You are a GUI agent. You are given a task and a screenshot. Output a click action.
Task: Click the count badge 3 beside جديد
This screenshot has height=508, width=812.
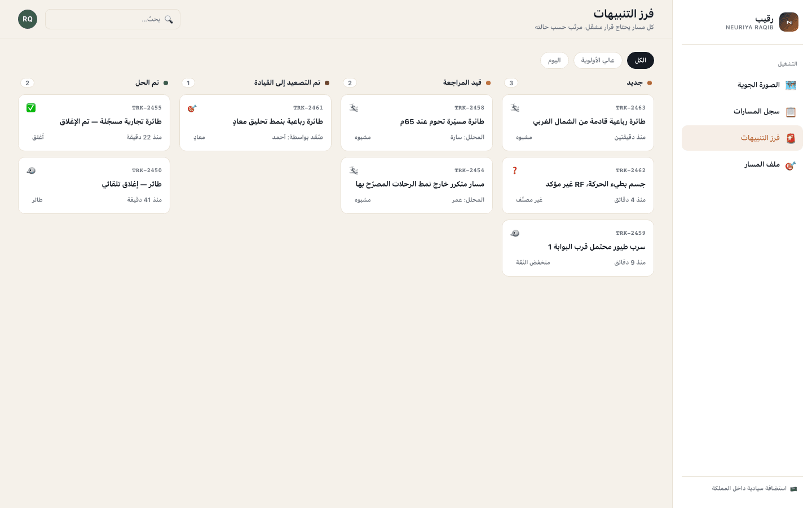(x=511, y=83)
